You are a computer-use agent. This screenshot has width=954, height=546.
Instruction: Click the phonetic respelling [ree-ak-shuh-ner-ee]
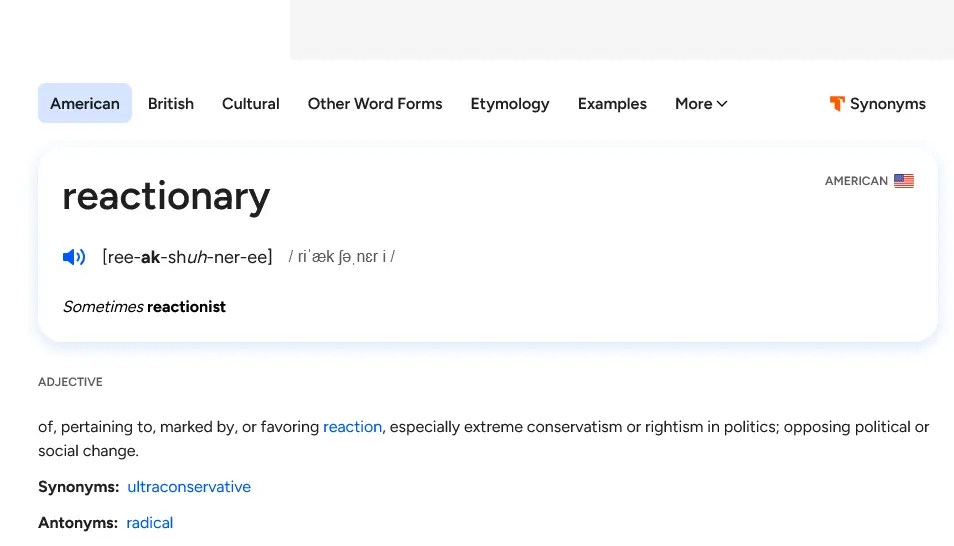tap(187, 257)
